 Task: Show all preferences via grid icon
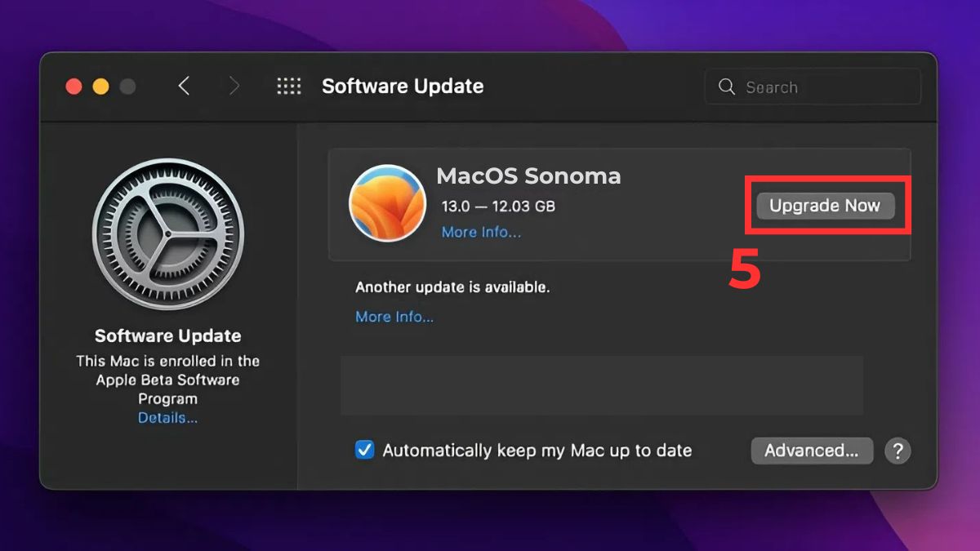pos(289,87)
